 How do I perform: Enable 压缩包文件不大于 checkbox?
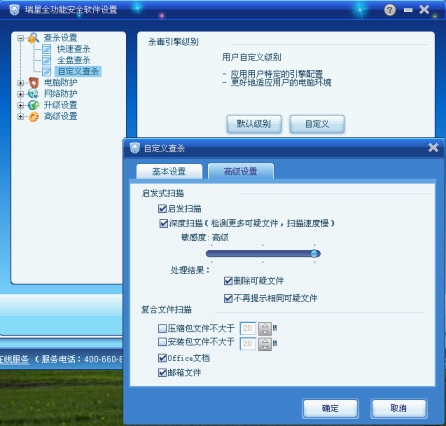pos(162,329)
